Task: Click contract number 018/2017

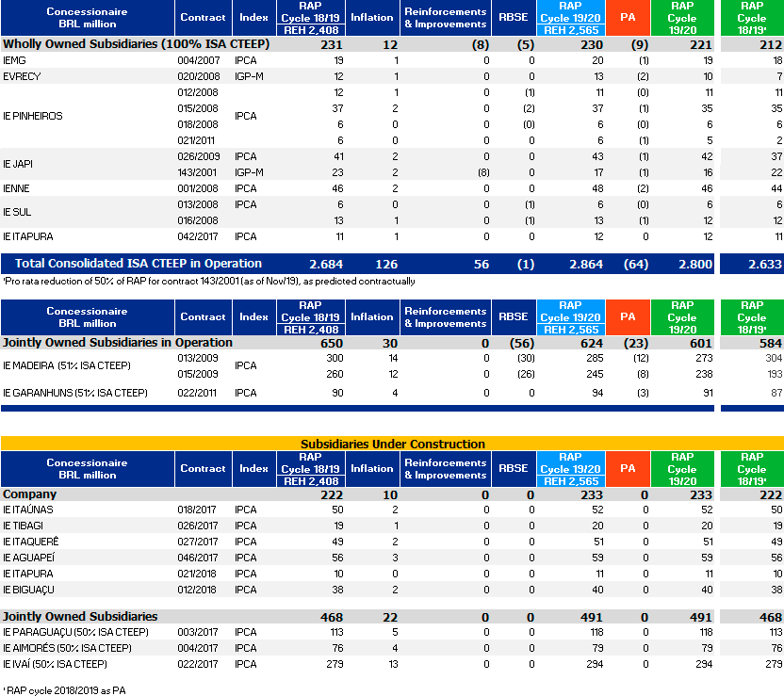Action: pos(197,510)
